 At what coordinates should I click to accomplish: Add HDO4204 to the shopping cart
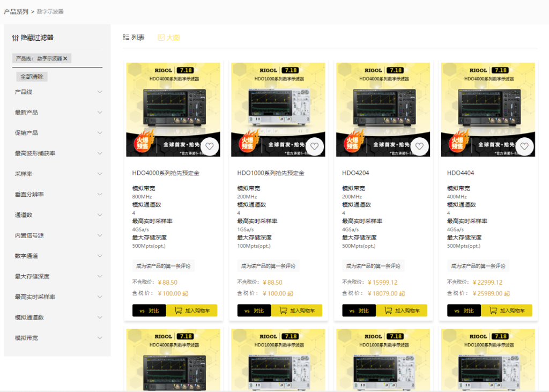point(402,310)
